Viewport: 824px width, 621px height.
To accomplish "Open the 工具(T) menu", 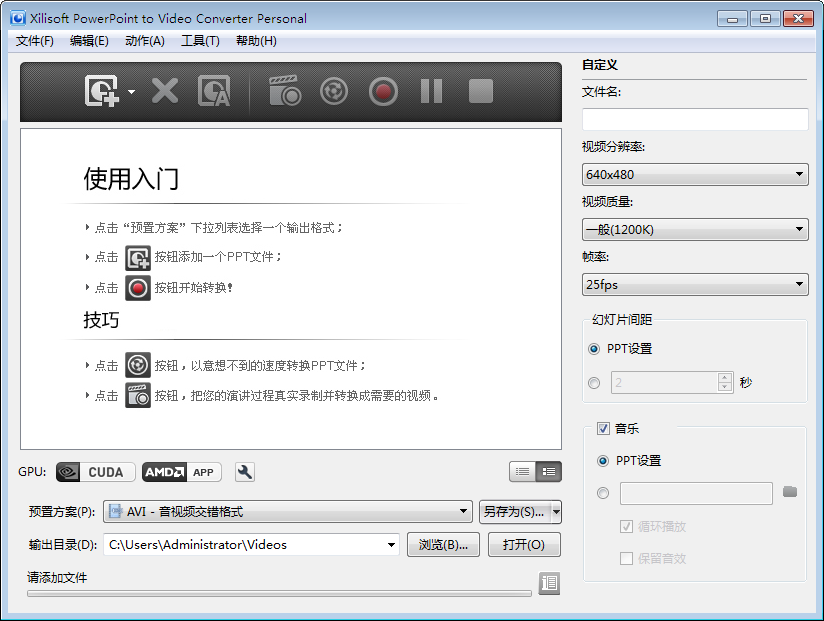I will (x=200, y=41).
